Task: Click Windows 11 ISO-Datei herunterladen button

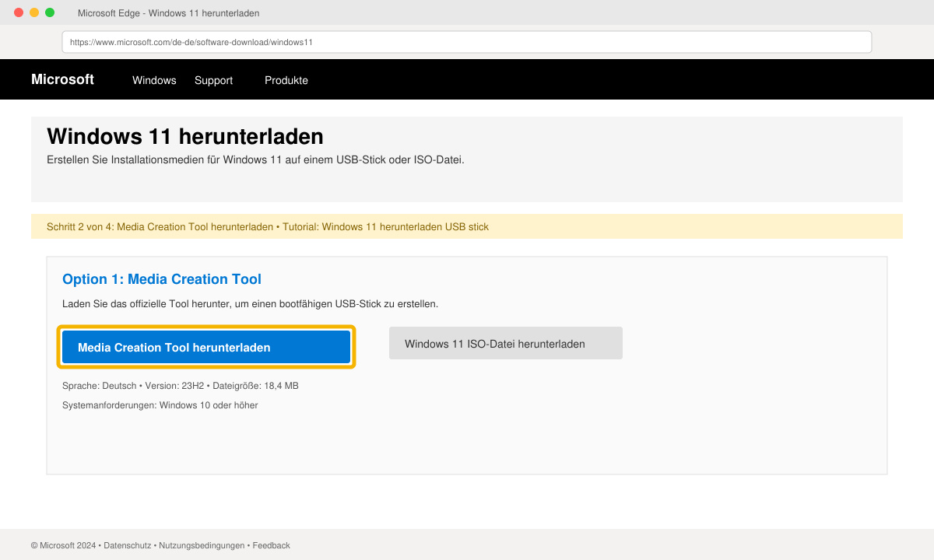Action: 506,343
